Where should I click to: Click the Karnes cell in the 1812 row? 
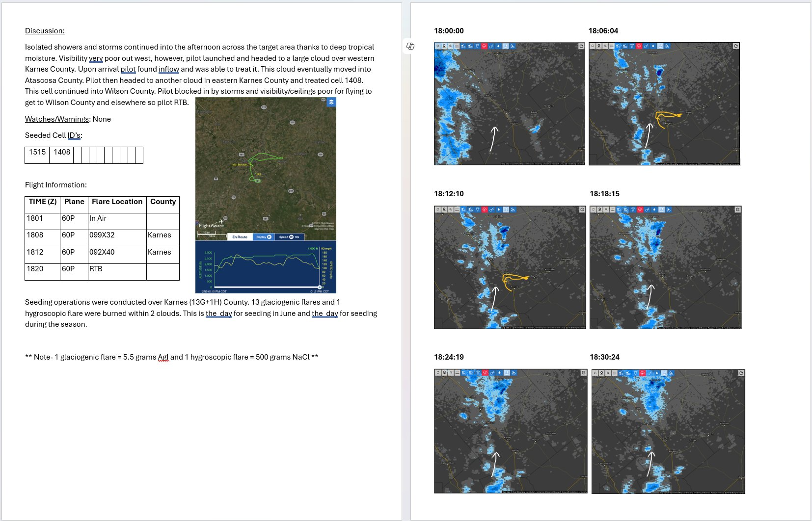163,255
